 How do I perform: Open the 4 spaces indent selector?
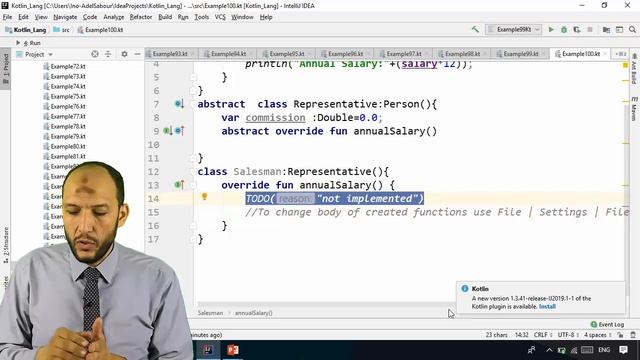tap(597, 335)
